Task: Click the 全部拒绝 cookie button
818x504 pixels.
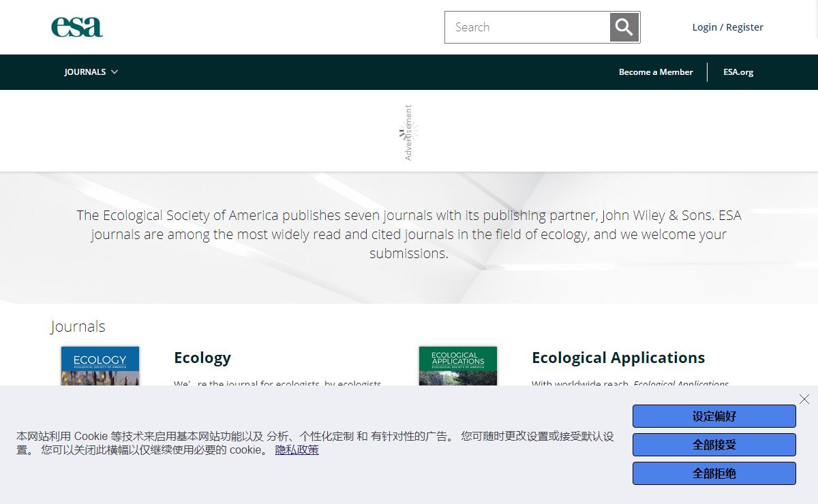Action: click(x=714, y=473)
